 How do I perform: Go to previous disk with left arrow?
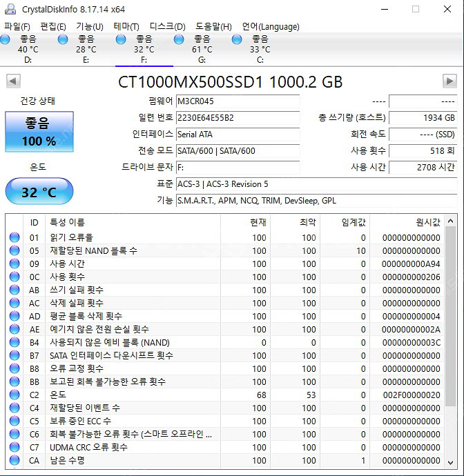(x=13, y=81)
